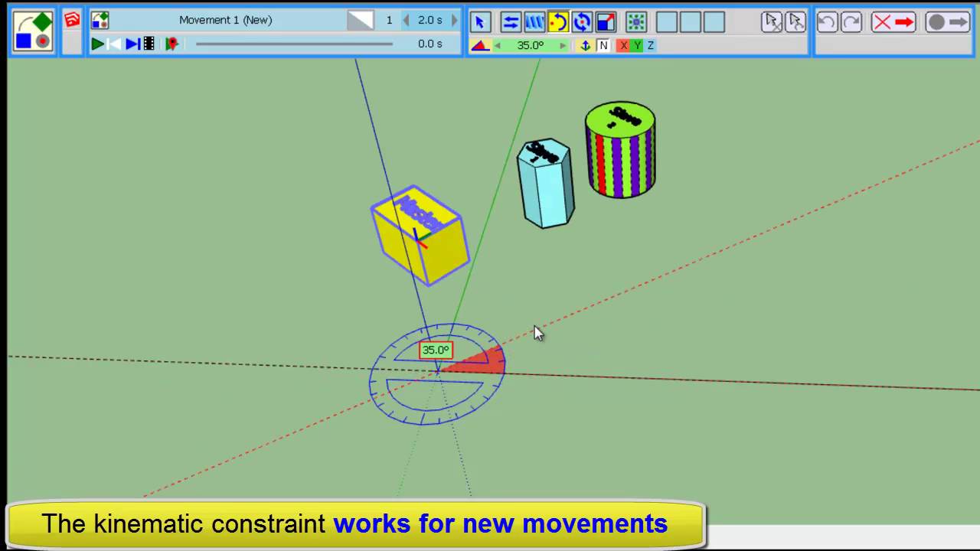This screenshot has width=980, height=551.
Task: Select the blue-square scaling tool
Action: tap(606, 21)
